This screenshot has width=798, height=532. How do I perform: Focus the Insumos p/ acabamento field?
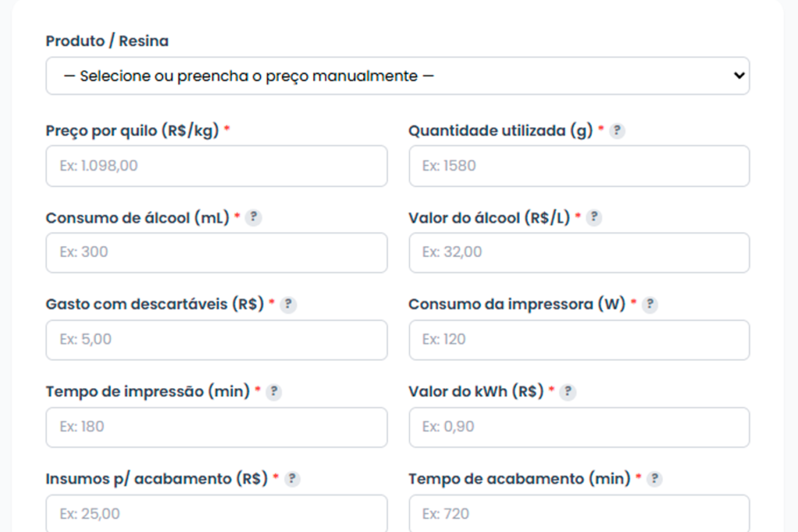217,514
